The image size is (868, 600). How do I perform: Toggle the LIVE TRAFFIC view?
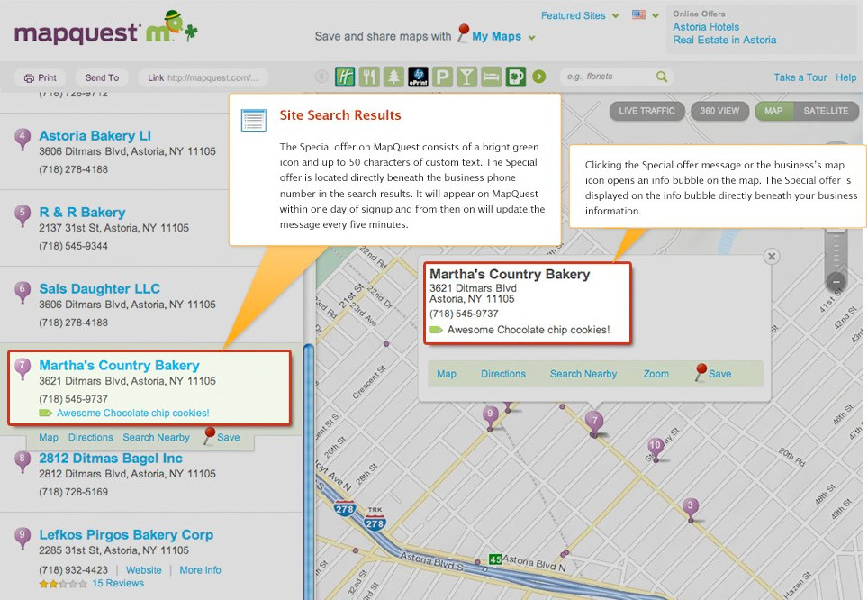click(647, 111)
